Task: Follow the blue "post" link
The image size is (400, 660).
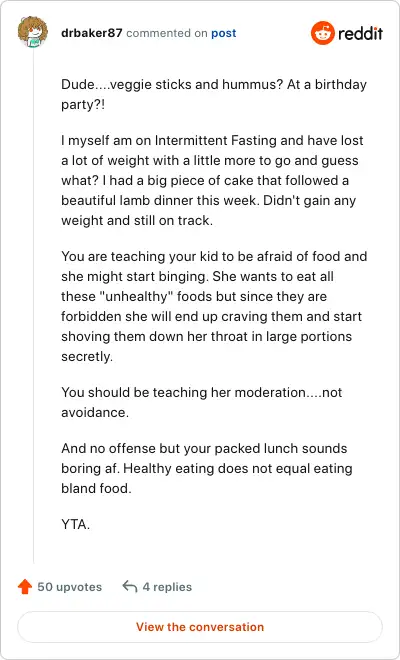Action: pos(224,33)
